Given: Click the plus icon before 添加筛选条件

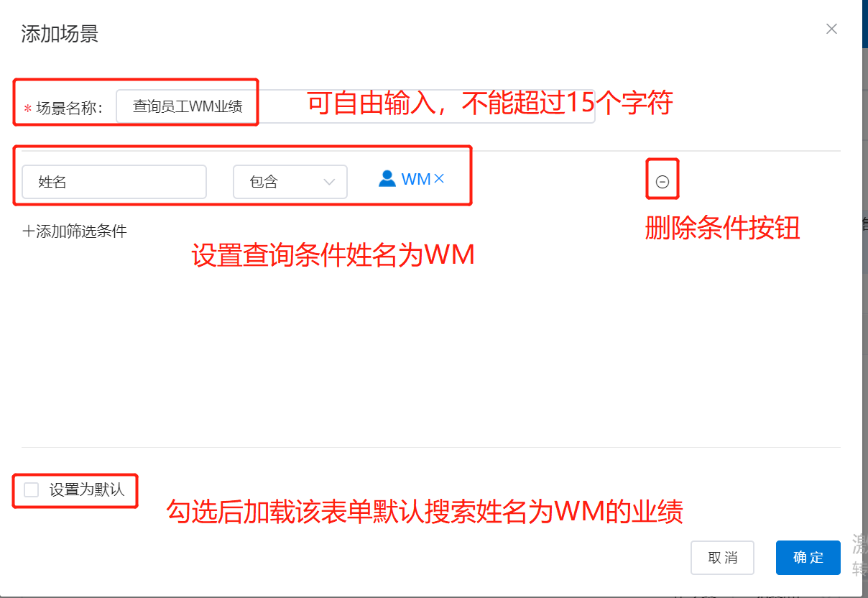Looking at the screenshot, I should tap(29, 231).
